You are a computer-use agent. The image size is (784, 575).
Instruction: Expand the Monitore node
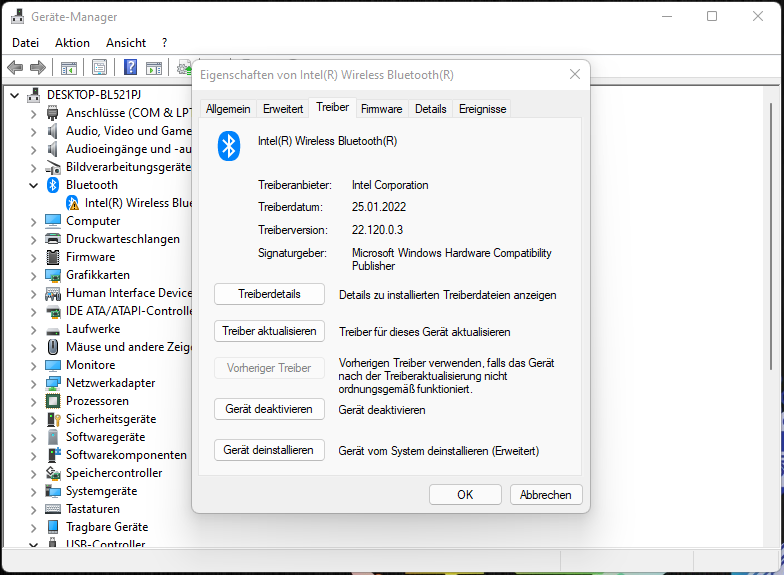click(34, 366)
